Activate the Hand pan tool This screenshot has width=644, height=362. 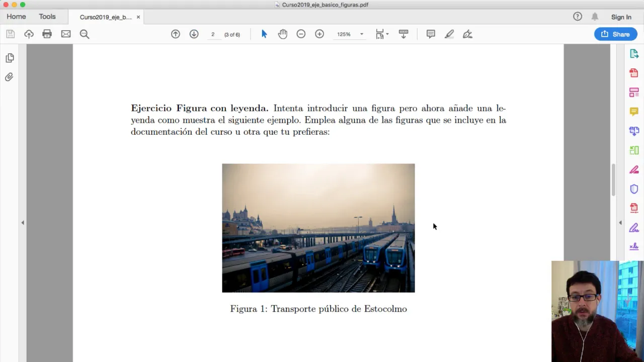[x=283, y=34]
